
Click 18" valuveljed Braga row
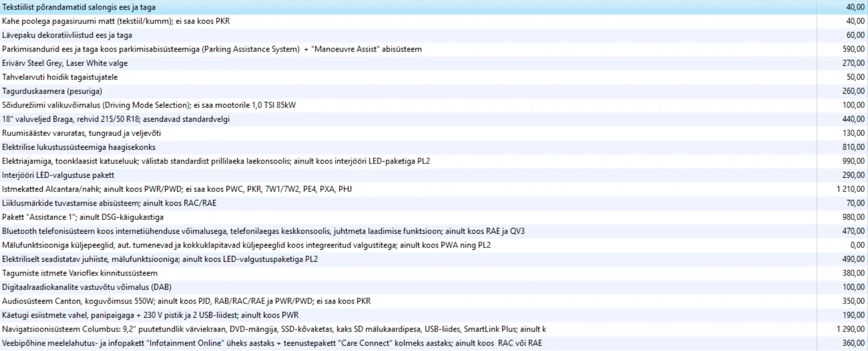coord(116,119)
